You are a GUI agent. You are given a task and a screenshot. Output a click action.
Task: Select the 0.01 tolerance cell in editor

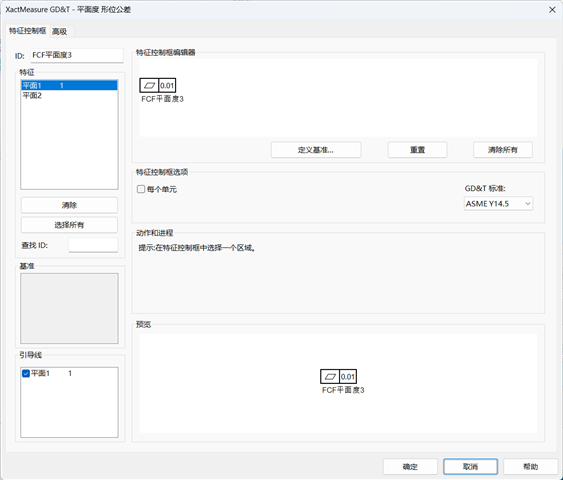click(167, 85)
